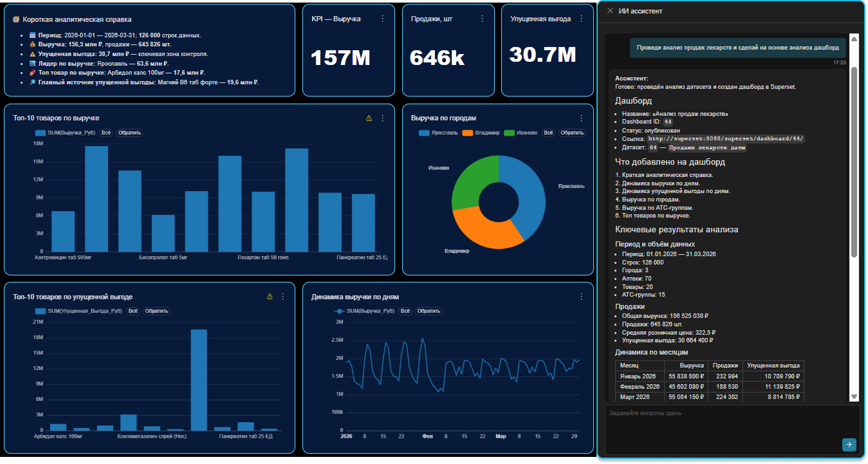Click the Dashboard ID value 44
This screenshot has width=868, height=464.
pyautogui.click(x=668, y=122)
